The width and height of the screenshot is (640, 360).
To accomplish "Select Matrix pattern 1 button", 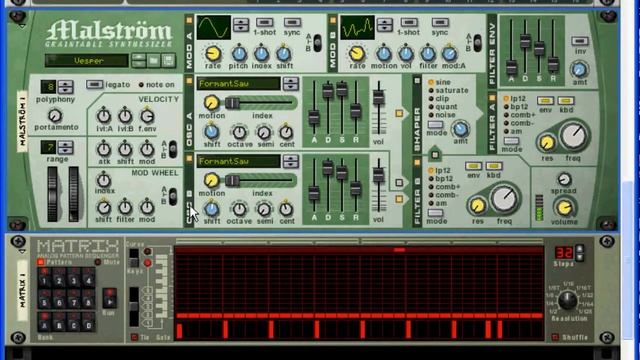I will tap(44, 279).
